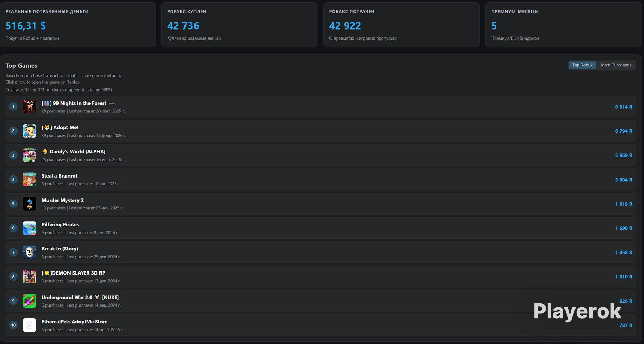Click the 516,31 $ real money value
The width and height of the screenshot is (644, 344).
(25, 26)
